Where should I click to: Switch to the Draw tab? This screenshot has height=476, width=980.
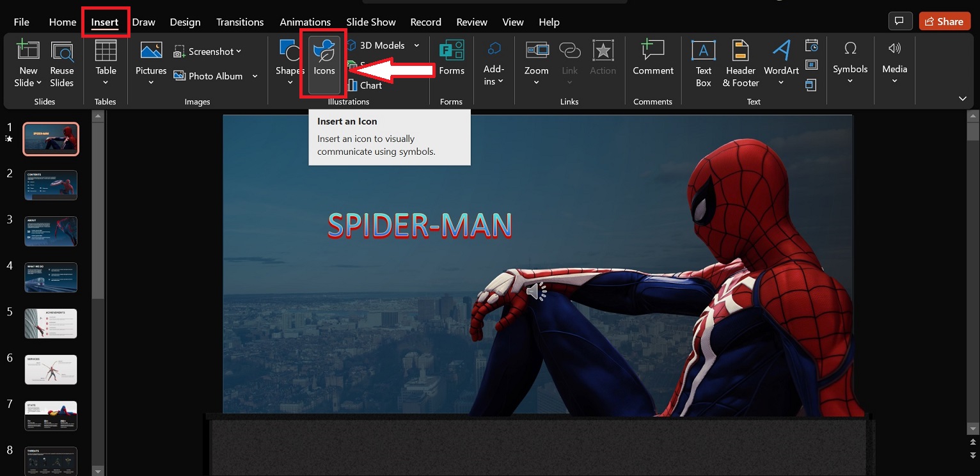click(144, 22)
